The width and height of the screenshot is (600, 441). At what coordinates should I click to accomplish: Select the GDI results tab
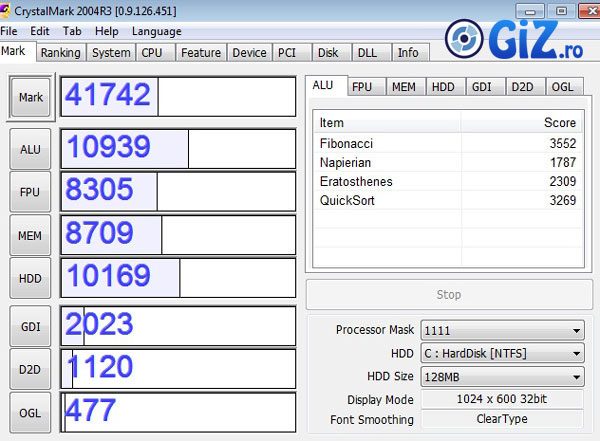486,87
